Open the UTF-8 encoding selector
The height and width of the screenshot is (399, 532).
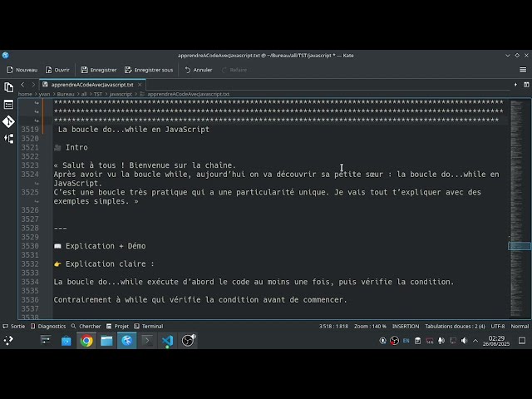(498, 326)
